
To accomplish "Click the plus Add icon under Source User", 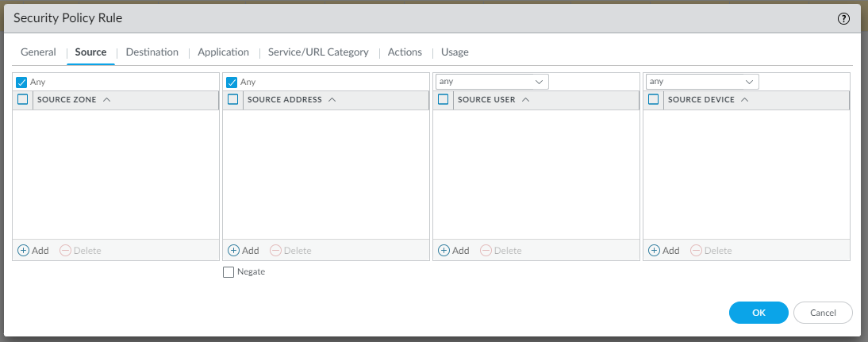I will 444,250.
